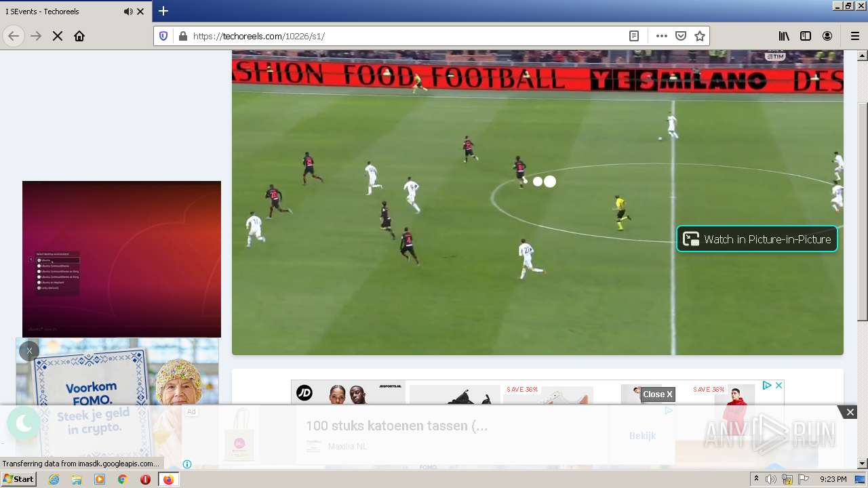This screenshot has height=488, width=868.
Task: Open media player from taskbar
Action: pyautogui.click(x=100, y=479)
